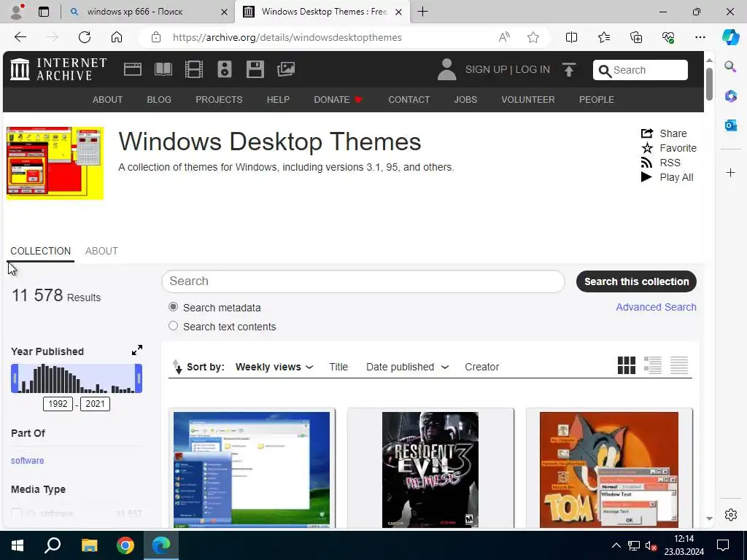Open Date published sort dropdown
747x560 pixels.
[x=407, y=367]
